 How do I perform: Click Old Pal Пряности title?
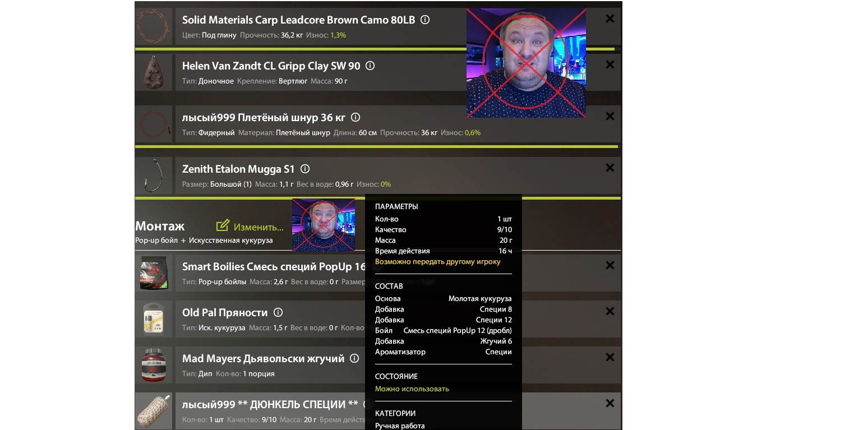pos(225,312)
